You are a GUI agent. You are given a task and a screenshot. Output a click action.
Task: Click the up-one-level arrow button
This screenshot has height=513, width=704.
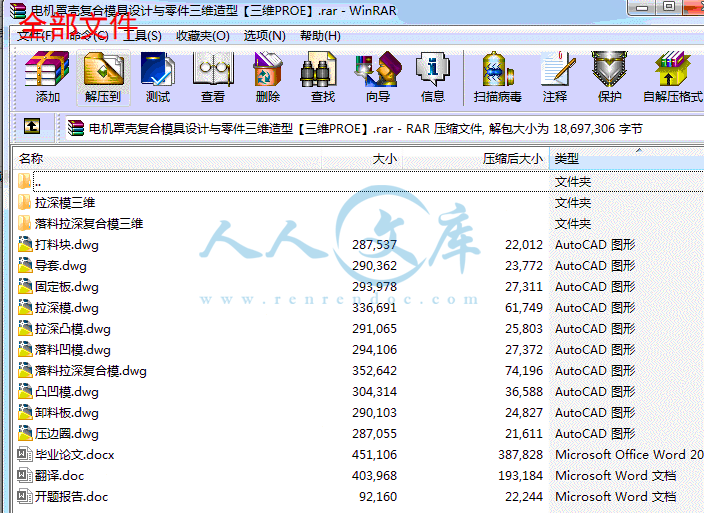(x=32, y=127)
